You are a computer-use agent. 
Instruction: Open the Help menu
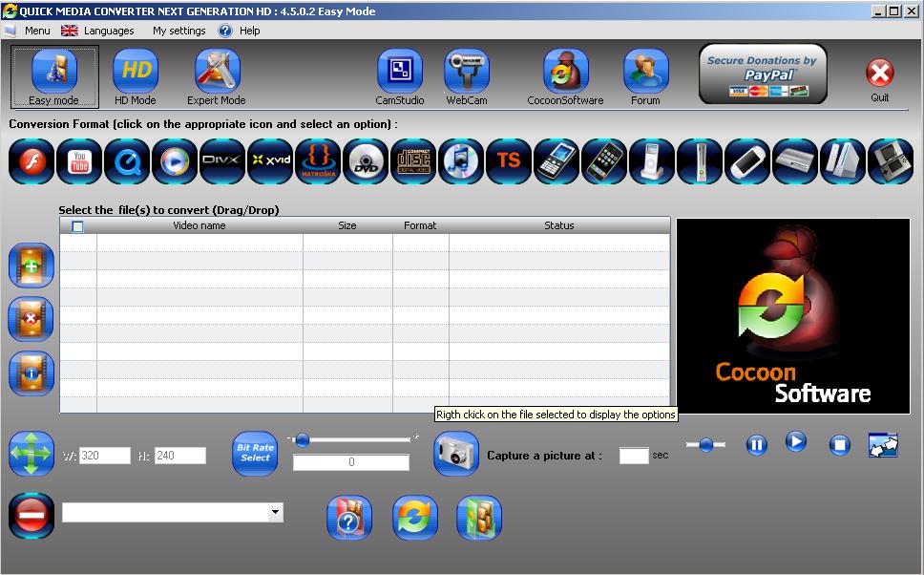pyautogui.click(x=249, y=31)
